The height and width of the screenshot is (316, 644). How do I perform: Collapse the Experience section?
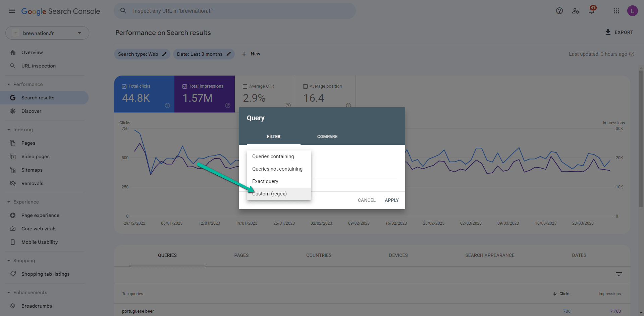(9, 202)
